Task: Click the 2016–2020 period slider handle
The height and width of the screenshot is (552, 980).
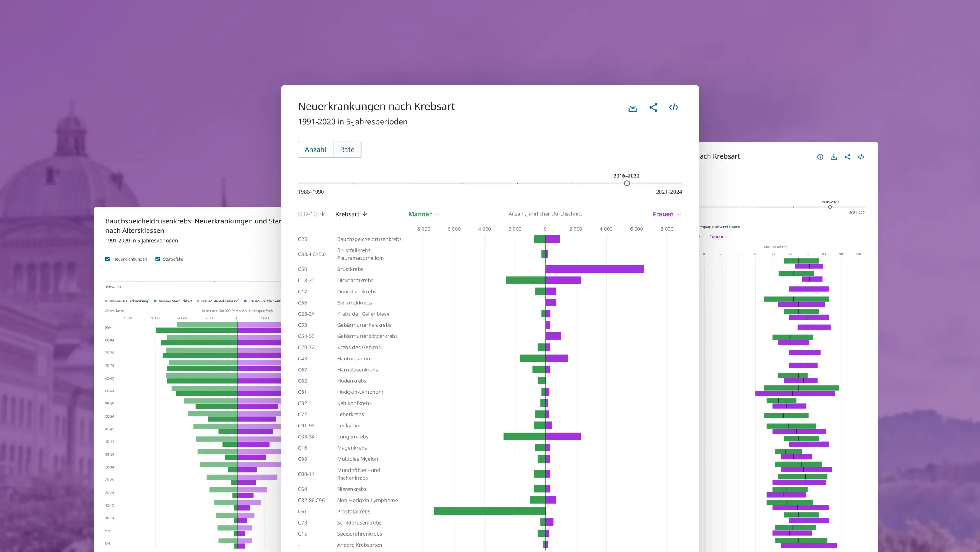Action: (x=627, y=183)
